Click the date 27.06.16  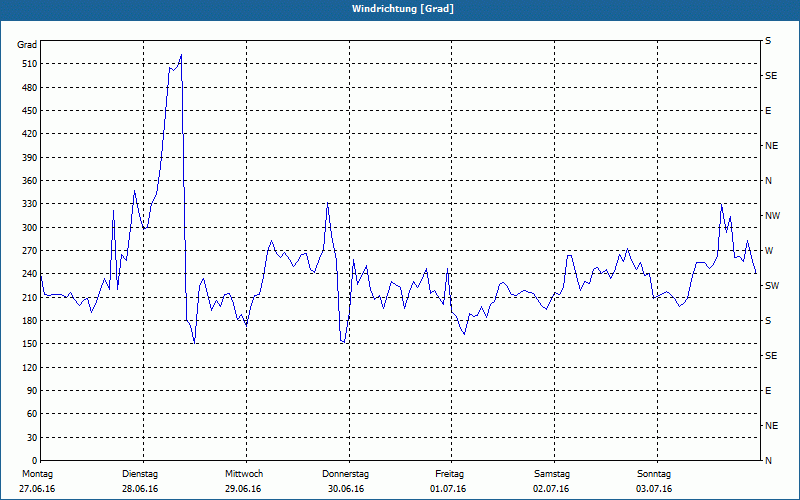click(37, 489)
